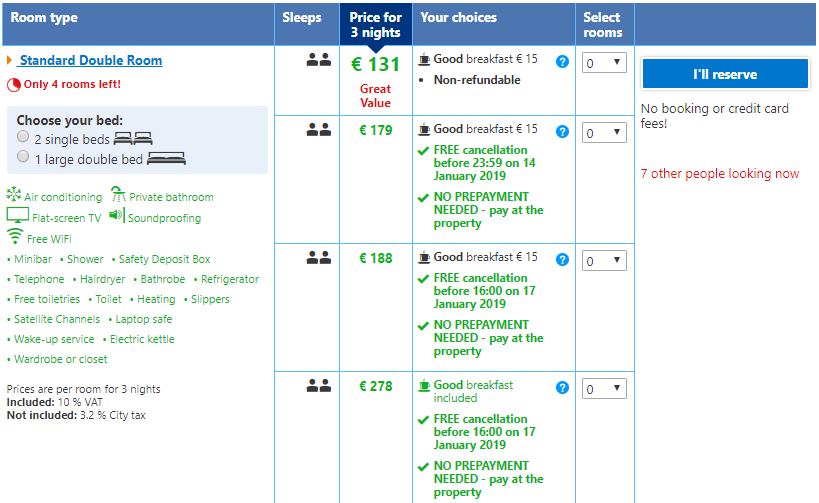Click the Price for 3 nights column header

coord(375,24)
